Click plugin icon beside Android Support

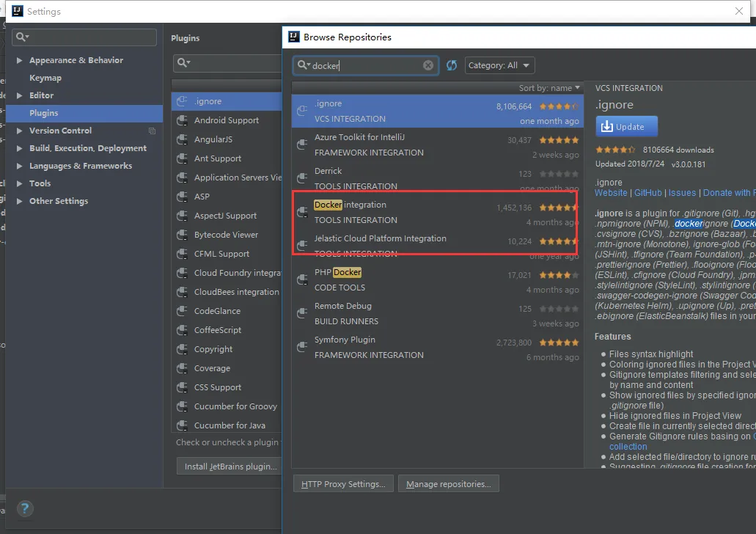coord(183,120)
